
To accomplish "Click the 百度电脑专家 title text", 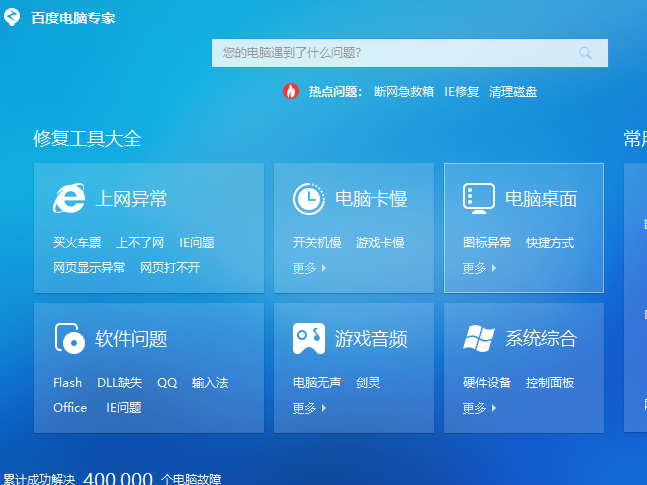I will point(73,18).
